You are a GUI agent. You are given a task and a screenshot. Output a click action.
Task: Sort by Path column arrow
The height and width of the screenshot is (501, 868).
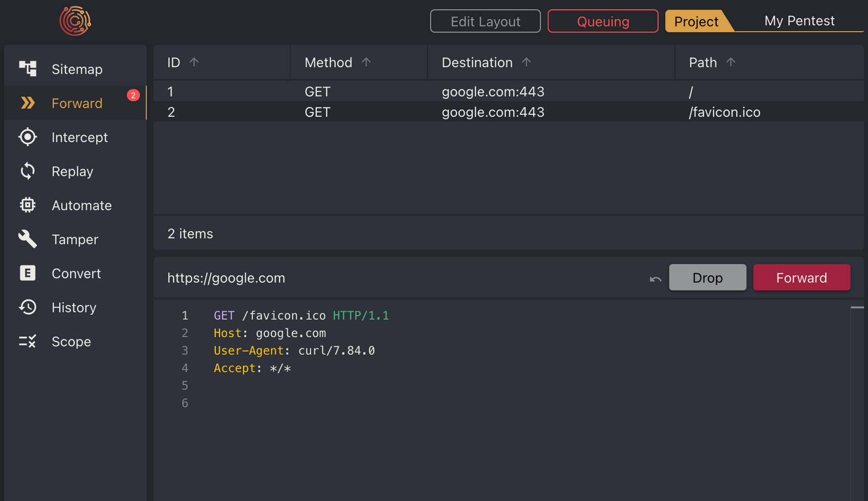tap(731, 62)
